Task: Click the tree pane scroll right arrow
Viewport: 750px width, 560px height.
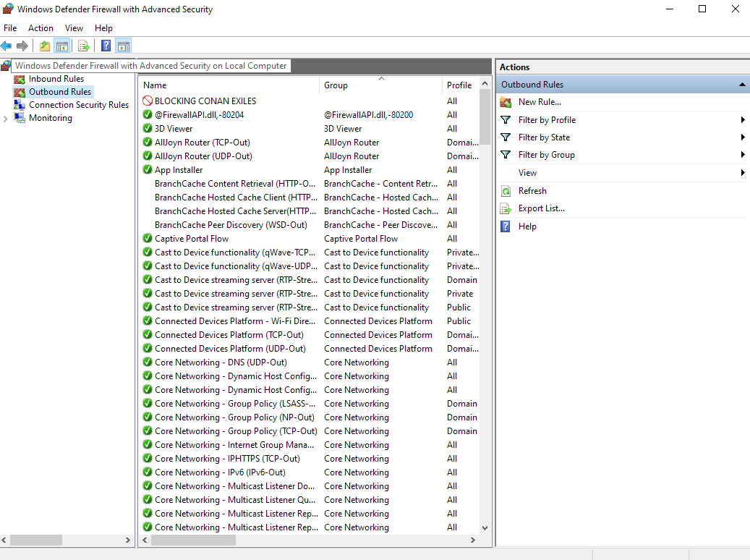Action: (x=128, y=540)
